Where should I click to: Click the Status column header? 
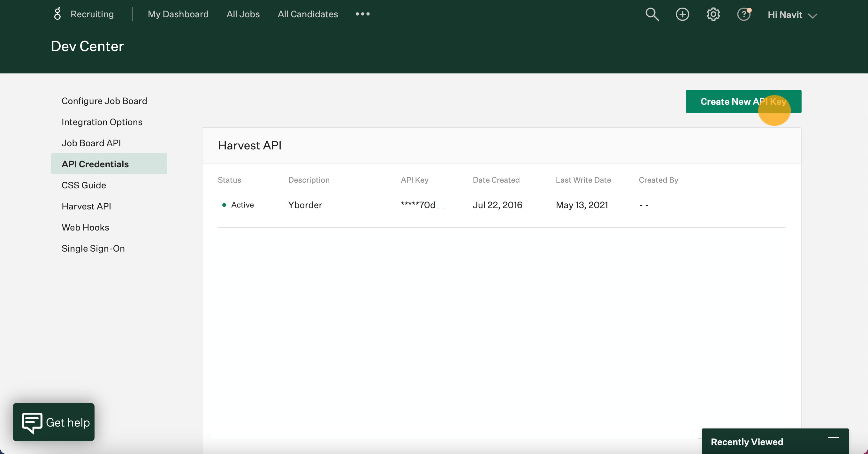[230, 180]
